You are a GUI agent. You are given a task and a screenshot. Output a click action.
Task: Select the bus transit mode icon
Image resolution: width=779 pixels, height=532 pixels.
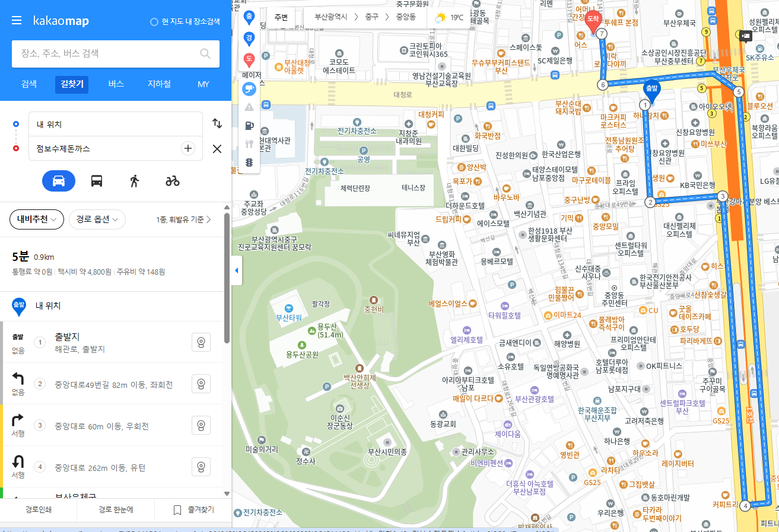click(97, 181)
